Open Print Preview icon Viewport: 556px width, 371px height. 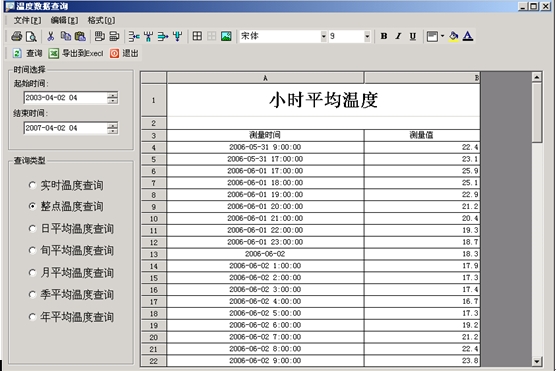31,36
